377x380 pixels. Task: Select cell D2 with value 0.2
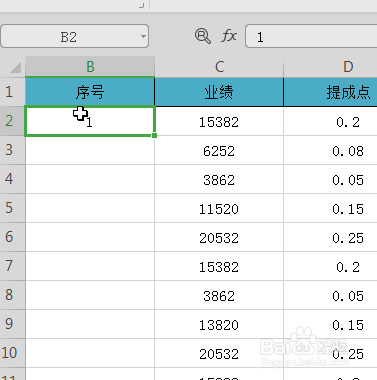click(330, 121)
